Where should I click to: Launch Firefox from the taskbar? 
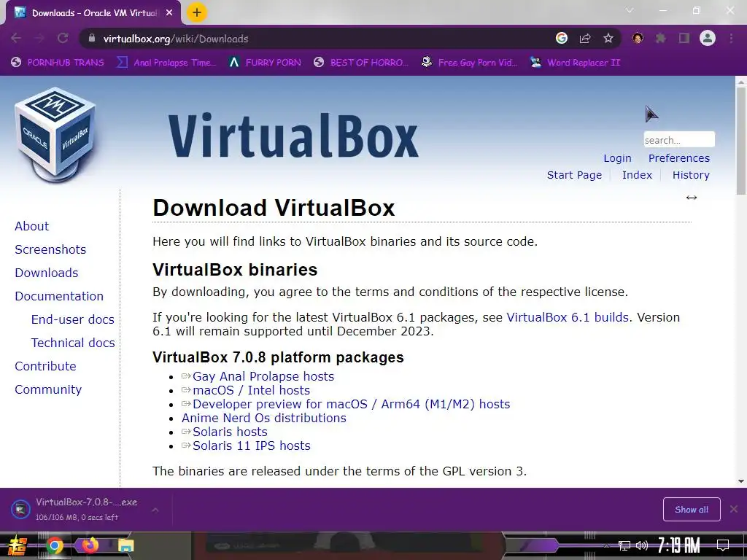(x=90, y=545)
